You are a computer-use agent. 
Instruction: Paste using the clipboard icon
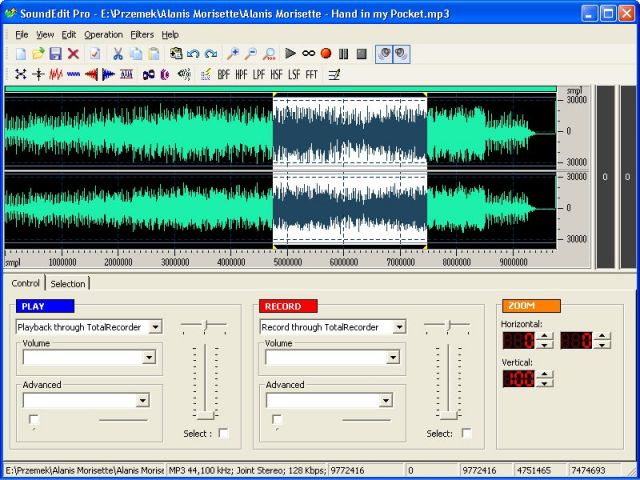tap(153, 54)
